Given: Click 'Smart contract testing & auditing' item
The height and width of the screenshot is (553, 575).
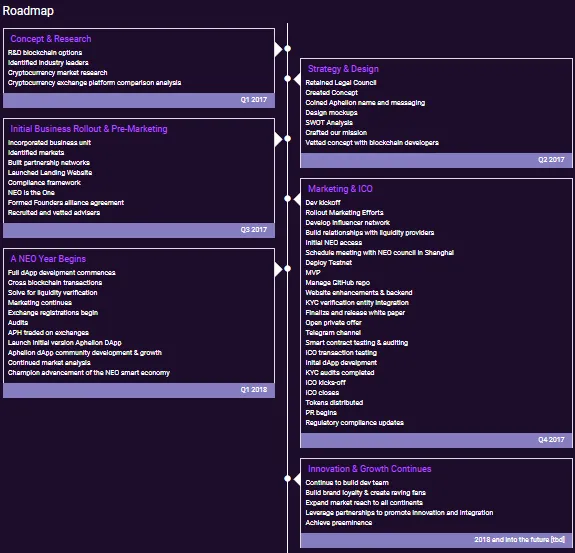Looking at the screenshot, I should (357, 343).
